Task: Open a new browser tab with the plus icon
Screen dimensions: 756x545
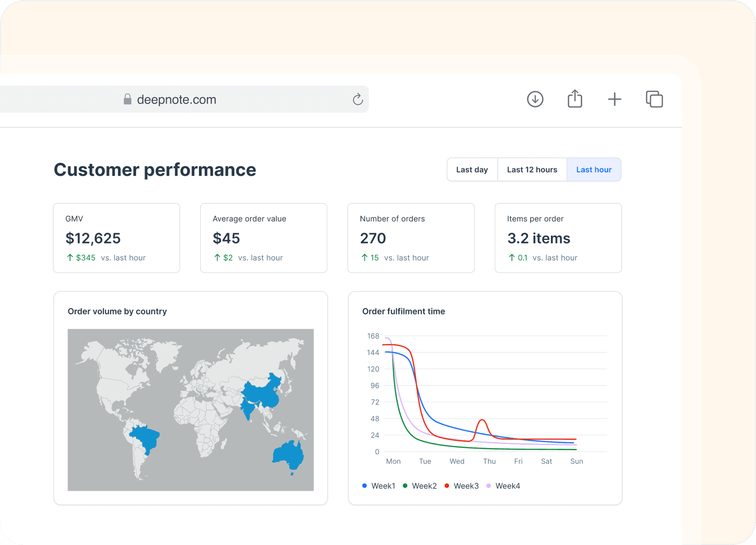Action: coord(614,99)
